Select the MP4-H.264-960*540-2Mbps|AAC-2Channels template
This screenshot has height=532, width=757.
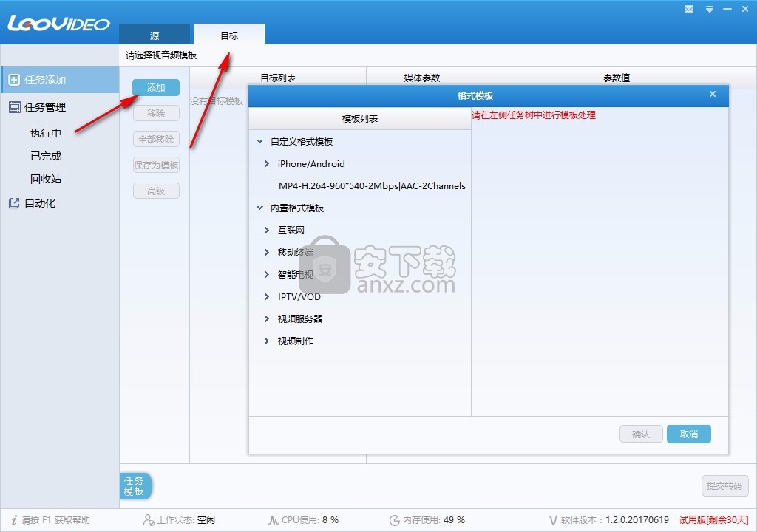(372, 186)
